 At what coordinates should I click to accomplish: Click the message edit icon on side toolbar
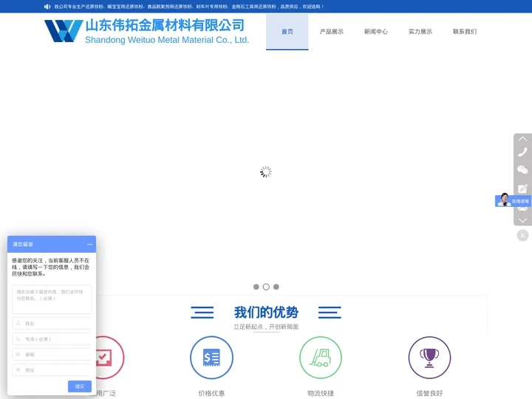522,188
